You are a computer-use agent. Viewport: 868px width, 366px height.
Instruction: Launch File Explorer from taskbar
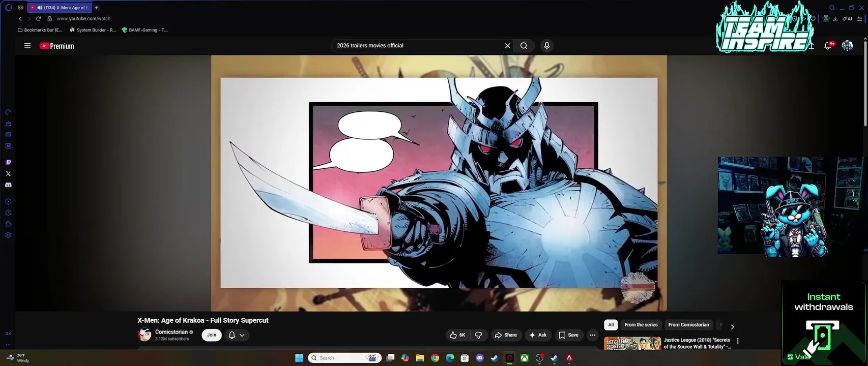(x=420, y=358)
